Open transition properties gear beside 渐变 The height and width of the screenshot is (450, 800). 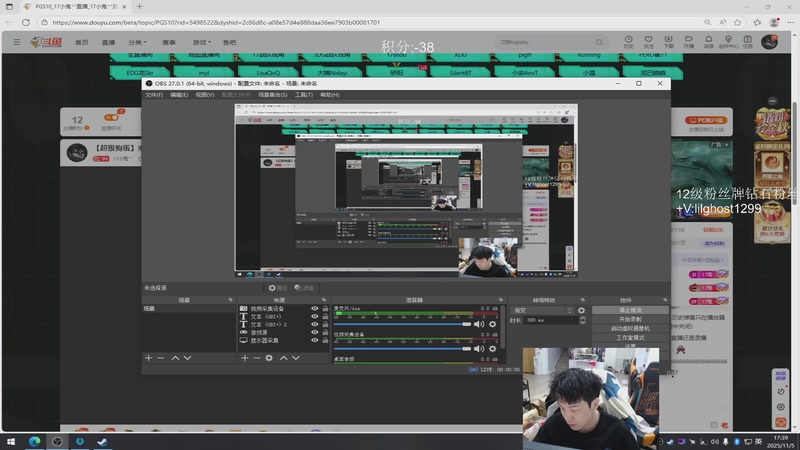tap(581, 310)
